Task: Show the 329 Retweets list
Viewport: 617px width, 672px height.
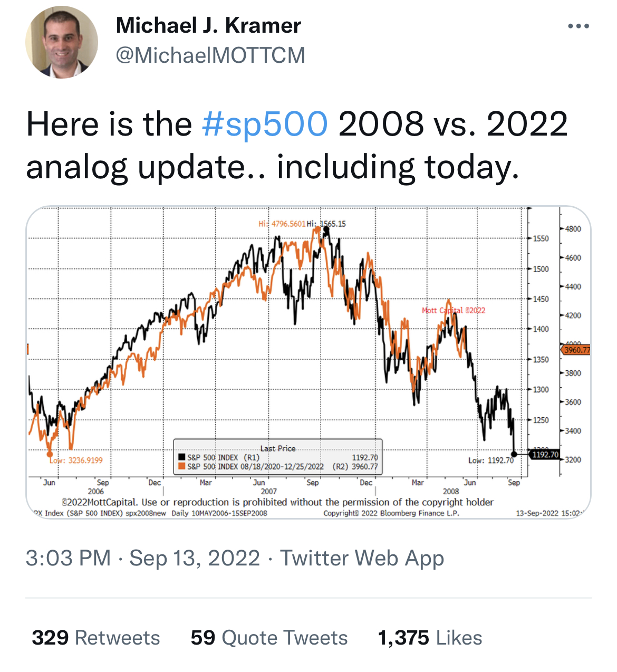Action: coord(96,638)
